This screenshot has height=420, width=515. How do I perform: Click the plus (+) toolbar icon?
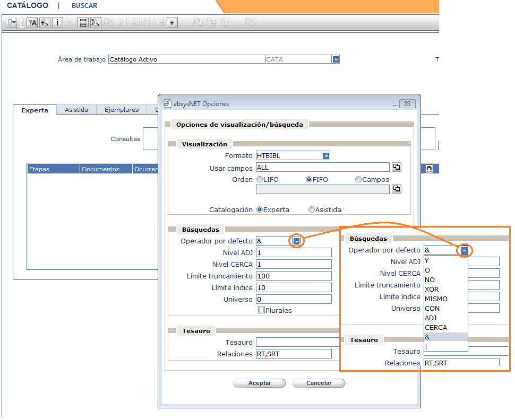click(172, 23)
